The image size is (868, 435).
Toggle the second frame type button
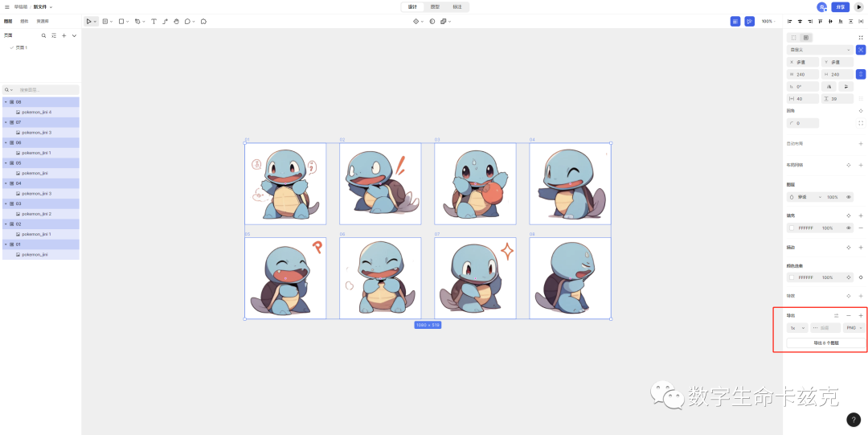(806, 38)
